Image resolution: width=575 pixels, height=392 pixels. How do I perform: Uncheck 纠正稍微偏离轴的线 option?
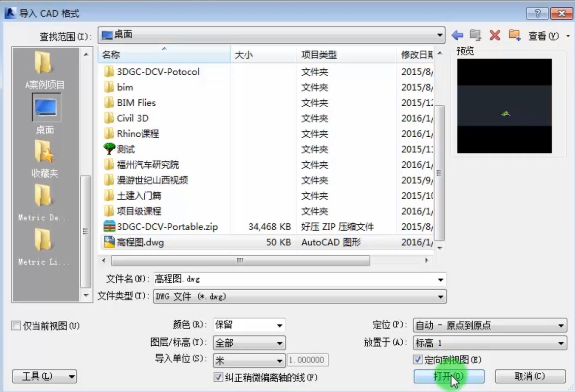(x=218, y=377)
